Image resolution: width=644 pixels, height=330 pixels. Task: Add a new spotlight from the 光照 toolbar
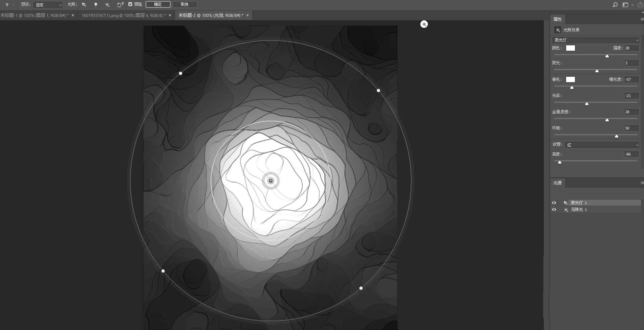coord(84,5)
